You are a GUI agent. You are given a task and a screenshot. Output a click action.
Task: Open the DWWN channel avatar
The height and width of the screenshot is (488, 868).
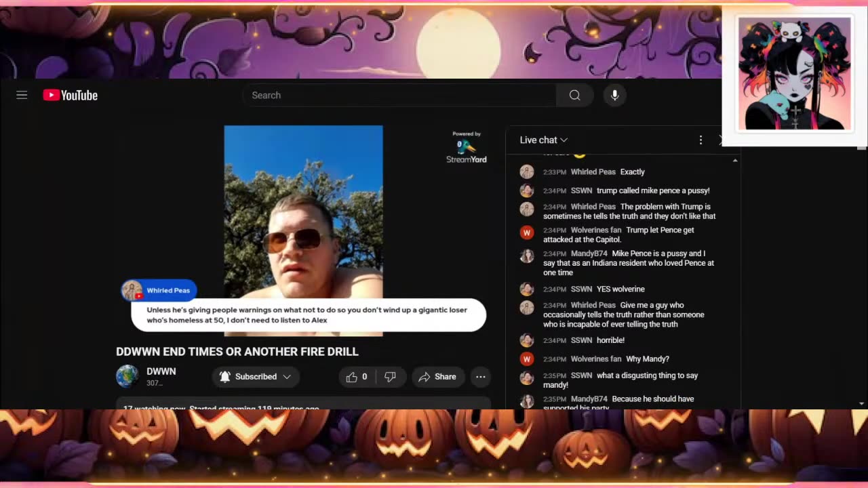tap(127, 376)
